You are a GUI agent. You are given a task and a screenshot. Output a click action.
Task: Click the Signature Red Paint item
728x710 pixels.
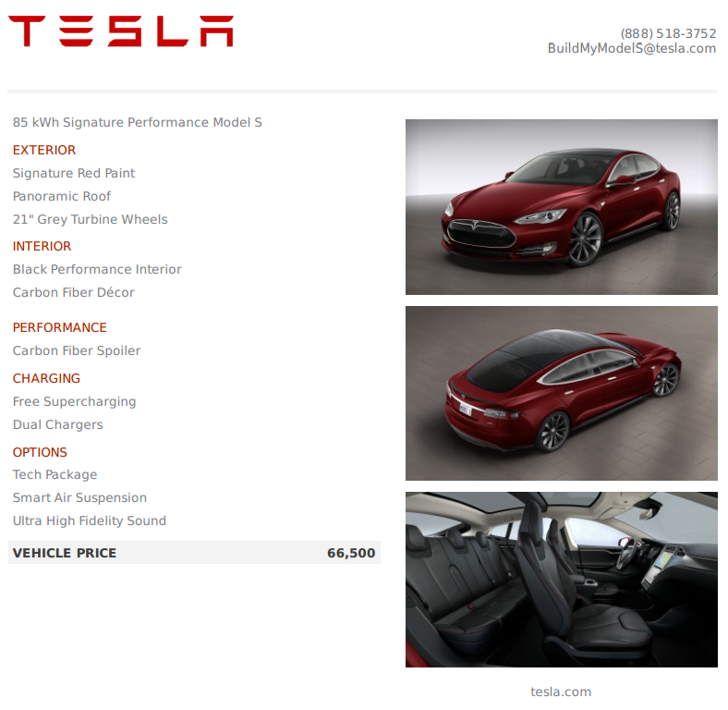(74, 173)
